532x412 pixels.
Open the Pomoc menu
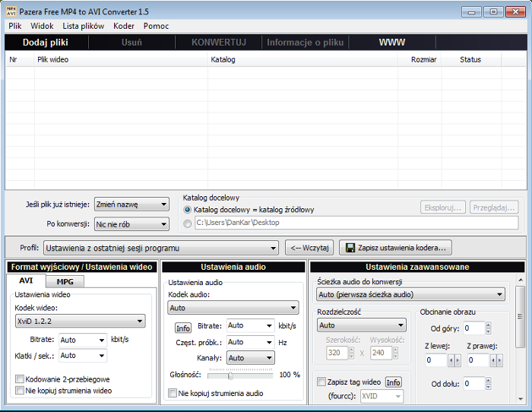tap(156, 26)
